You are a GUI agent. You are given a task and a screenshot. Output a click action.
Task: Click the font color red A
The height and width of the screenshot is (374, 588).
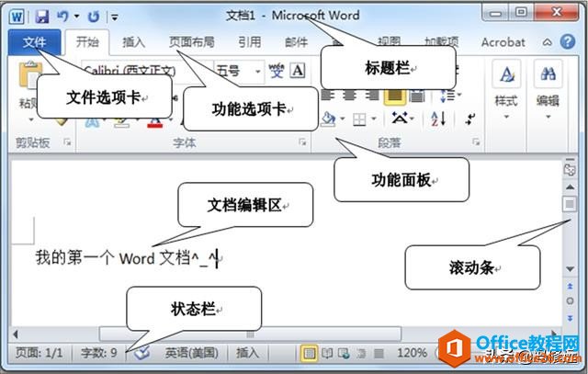pos(155,123)
